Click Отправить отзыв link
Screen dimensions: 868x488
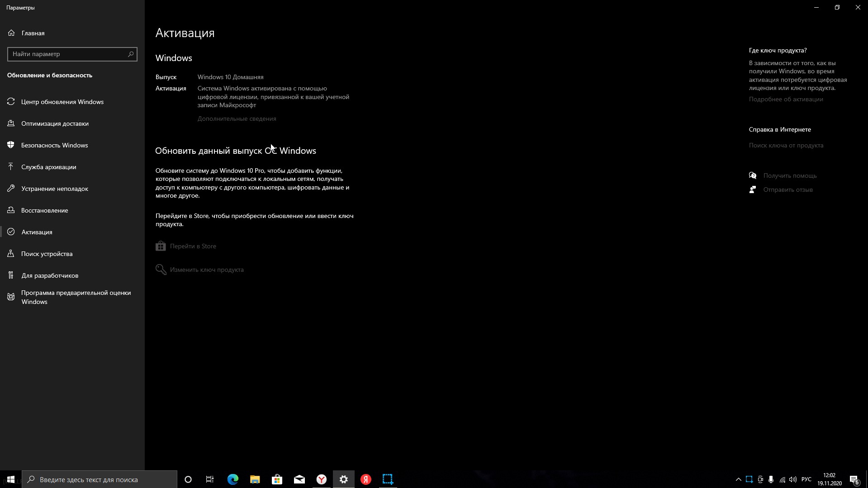coord(788,190)
